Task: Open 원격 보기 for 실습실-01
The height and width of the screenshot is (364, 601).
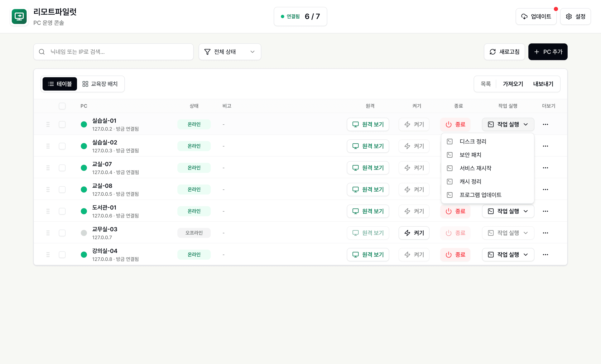Action: (368, 124)
